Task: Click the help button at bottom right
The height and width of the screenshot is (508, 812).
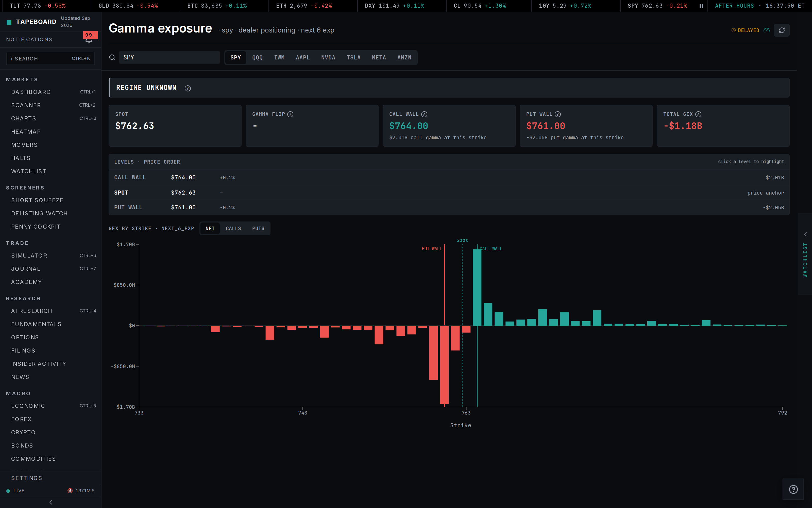Action: point(793,489)
